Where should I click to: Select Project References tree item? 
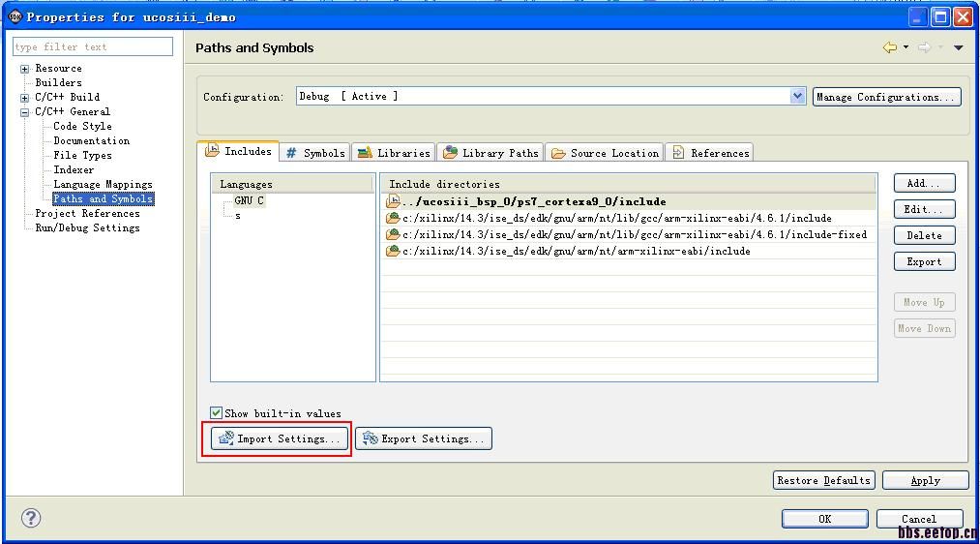click(87, 213)
